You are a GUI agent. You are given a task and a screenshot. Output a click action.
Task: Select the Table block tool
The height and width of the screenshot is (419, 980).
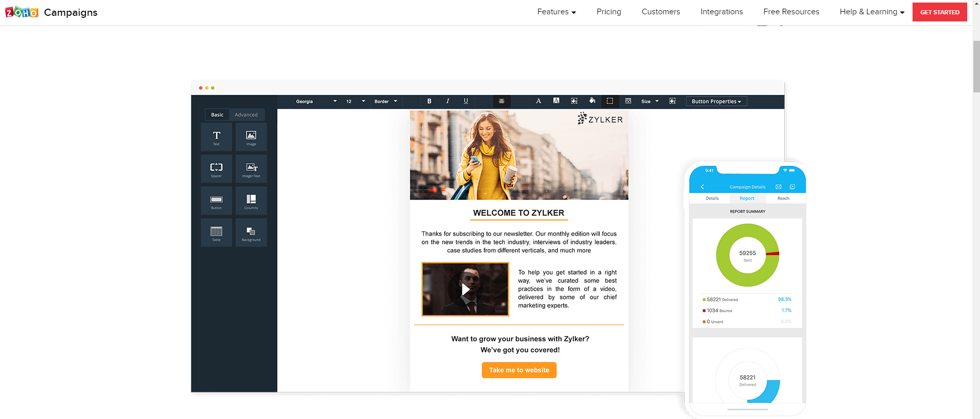coord(216,233)
